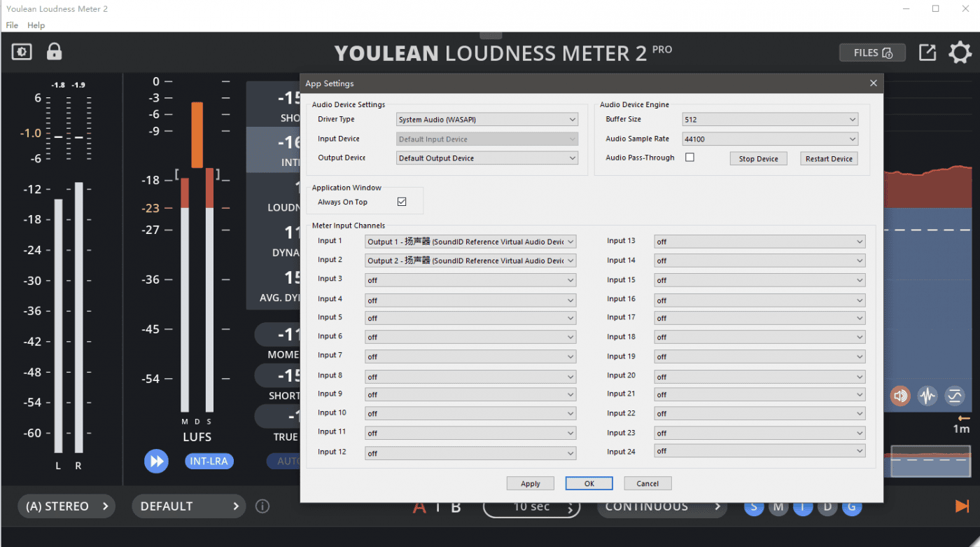Image resolution: width=980 pixels, height=547 pixels.
Task: Click the fast-forward play button
Action: 157,461
